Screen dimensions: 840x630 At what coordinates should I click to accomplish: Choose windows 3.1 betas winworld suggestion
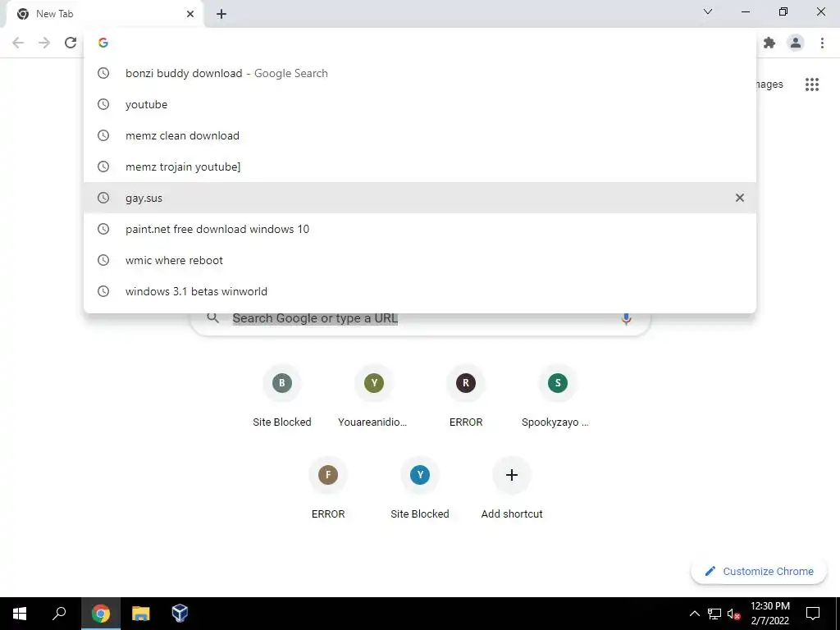[420, 291]
